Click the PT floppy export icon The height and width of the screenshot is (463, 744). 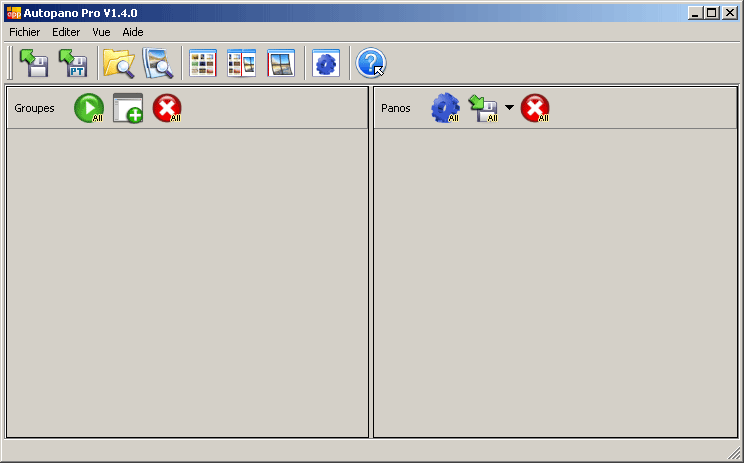73,63
